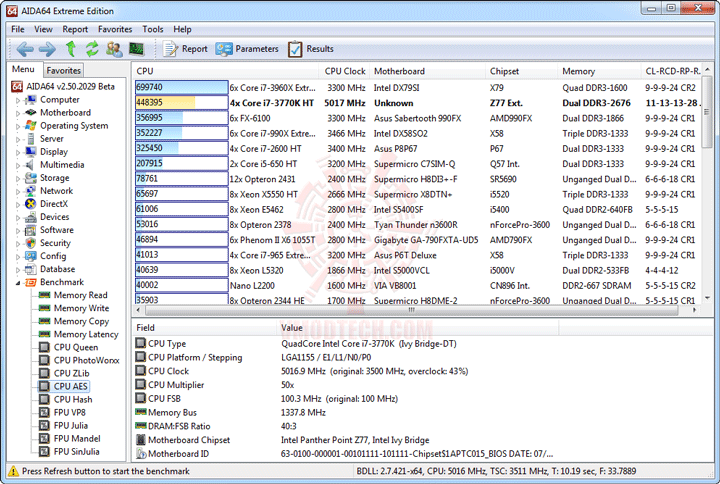Open the Tools menu
Image resolution: width=720 pixels, height=484 pixels.
[x=152, y=29]
